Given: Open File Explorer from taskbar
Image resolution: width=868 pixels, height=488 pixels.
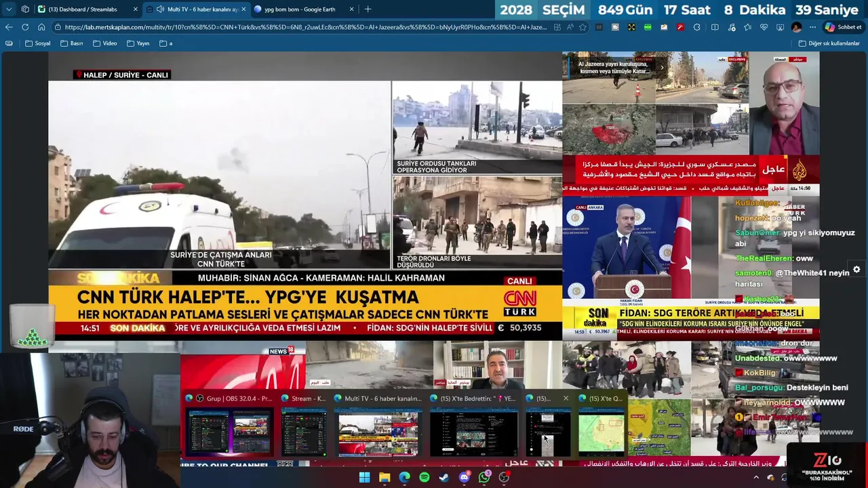Looking at the screenshot, I should (x=384, y=477).
